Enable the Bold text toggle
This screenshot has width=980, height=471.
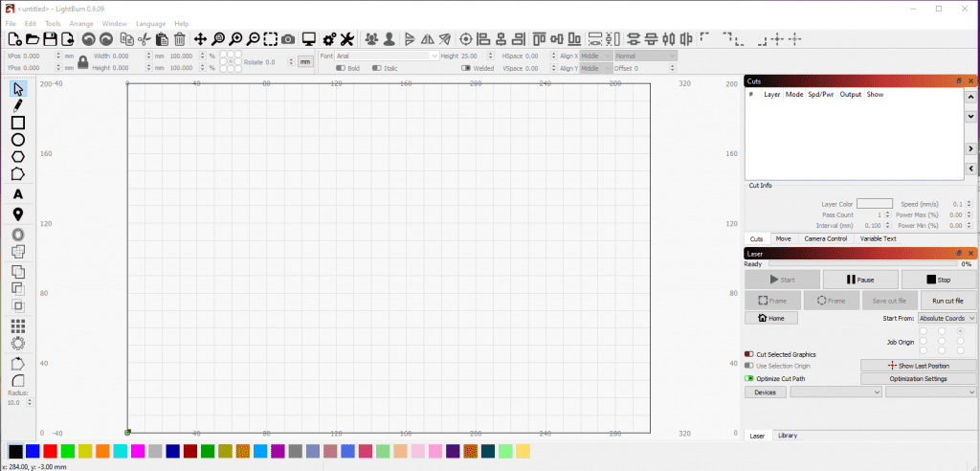coord(341,68)
